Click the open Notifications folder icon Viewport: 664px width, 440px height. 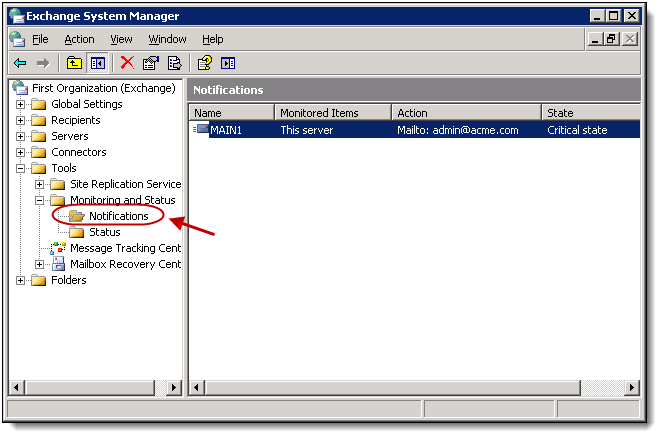[x=77, y=216]
